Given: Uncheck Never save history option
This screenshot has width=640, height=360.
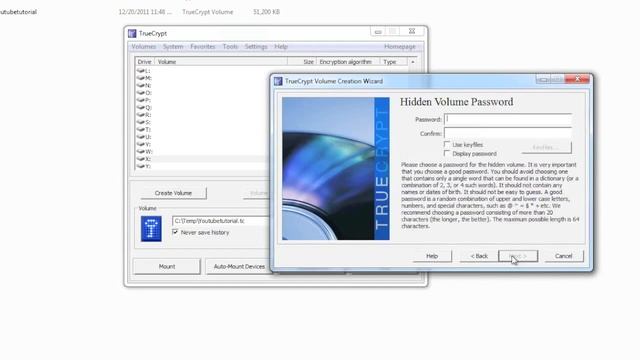Looking at the screenshot, I should pyautogui.click(x=176, y=232).
